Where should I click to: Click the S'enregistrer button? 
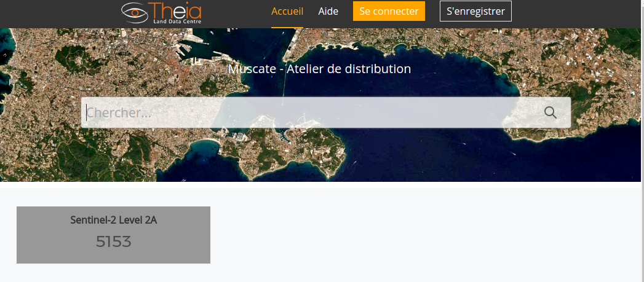click(475, 11)
